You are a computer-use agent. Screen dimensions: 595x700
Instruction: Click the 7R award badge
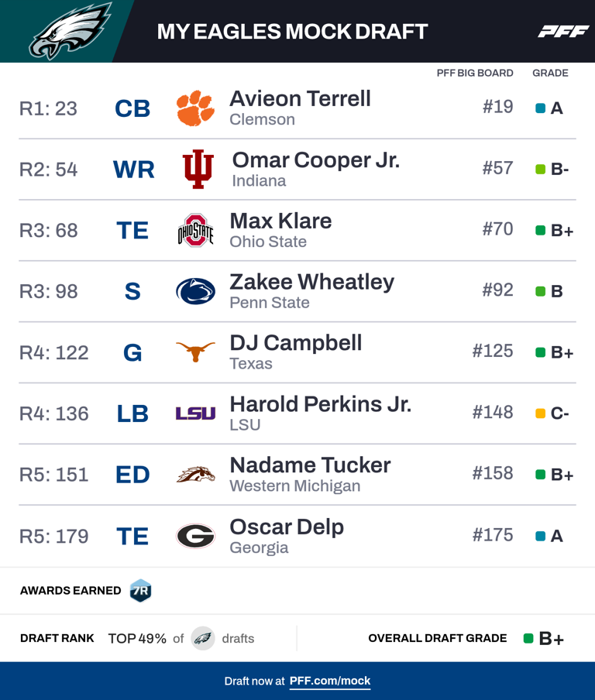tap(140, 591)
